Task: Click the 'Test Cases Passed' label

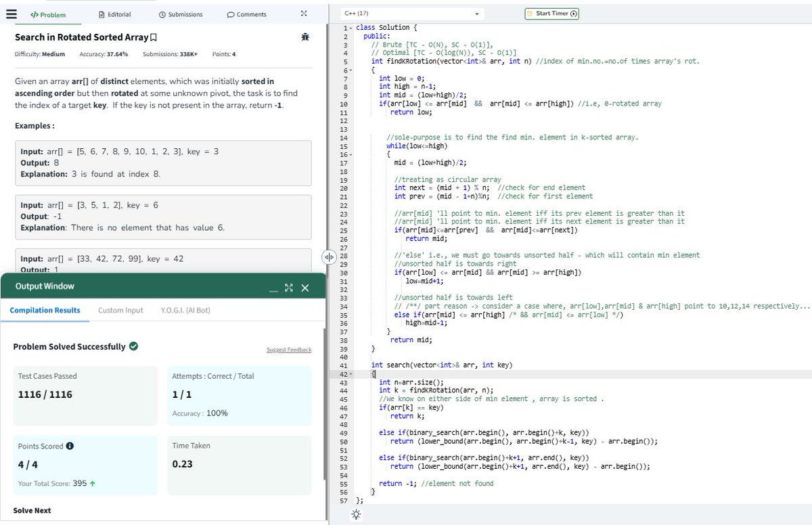Action: 47,376
